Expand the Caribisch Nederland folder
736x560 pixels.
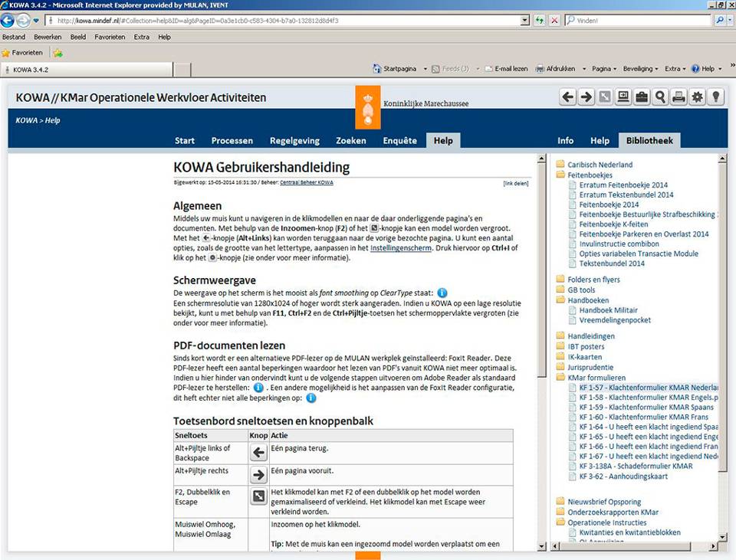point(600,165)
